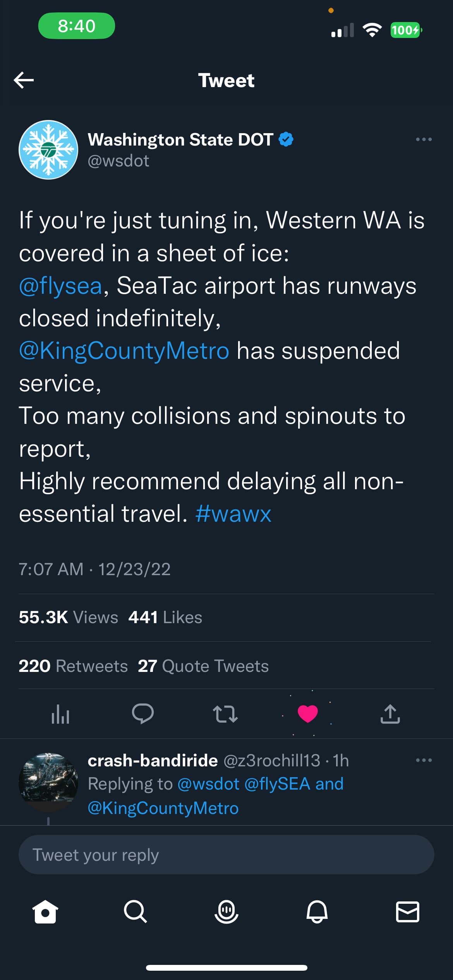Tap the retweet icon
Screen dimensions: 453x980
tap(225, 714)
